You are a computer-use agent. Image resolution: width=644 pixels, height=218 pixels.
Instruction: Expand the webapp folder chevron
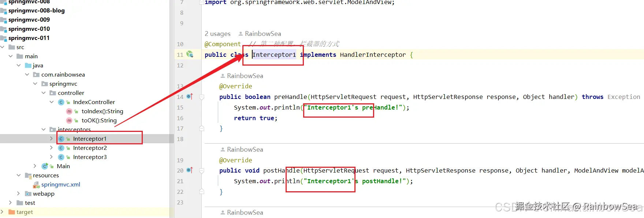coord(18,194)
